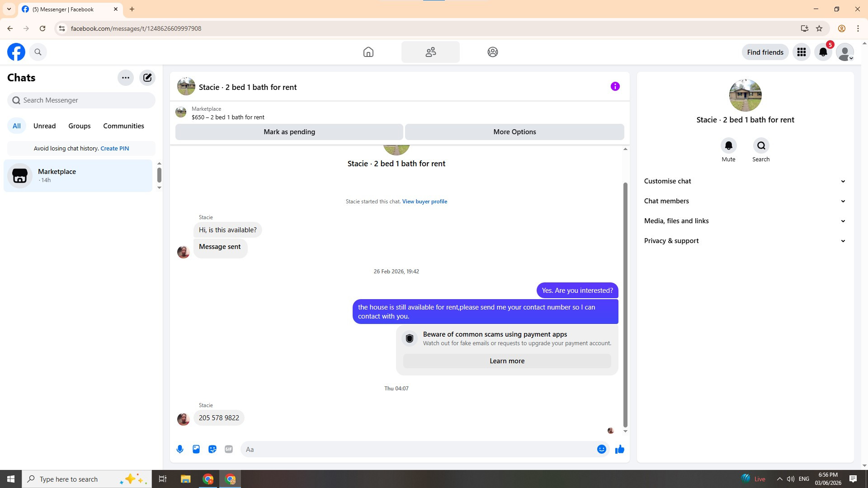
Task: Expand Media, files and links section
Action: click(x=745, y=221)
